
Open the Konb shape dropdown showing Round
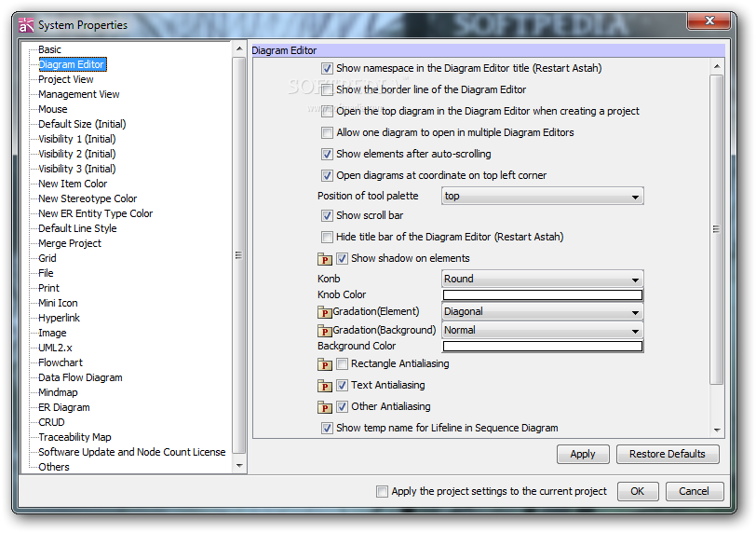(x=543, y=279)
